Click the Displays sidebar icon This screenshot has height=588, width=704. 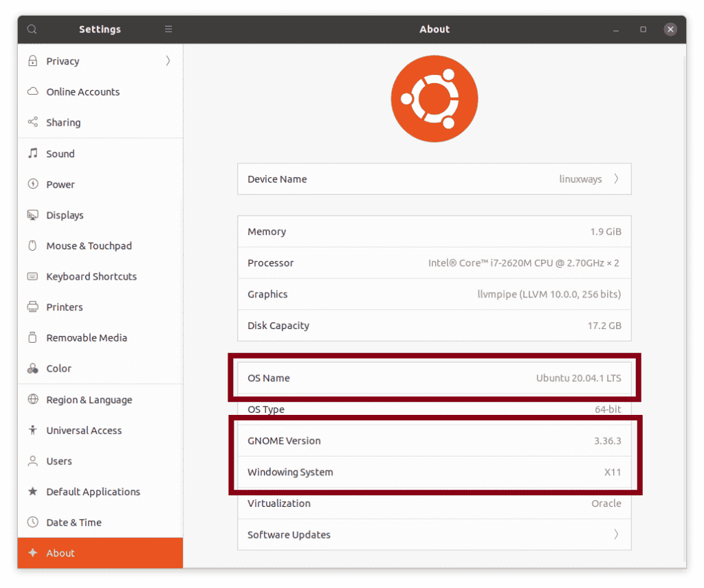click(33, 215)
